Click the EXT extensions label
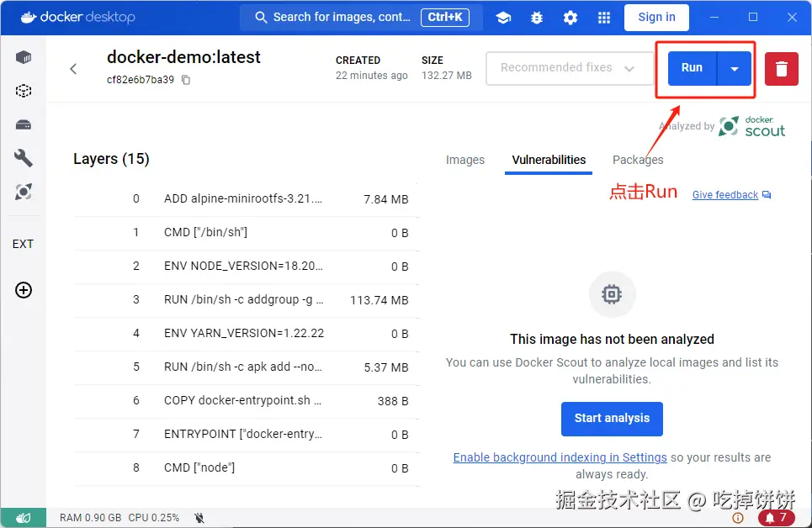812x528 pixels. pyautogui.click(x=23, y=244)
